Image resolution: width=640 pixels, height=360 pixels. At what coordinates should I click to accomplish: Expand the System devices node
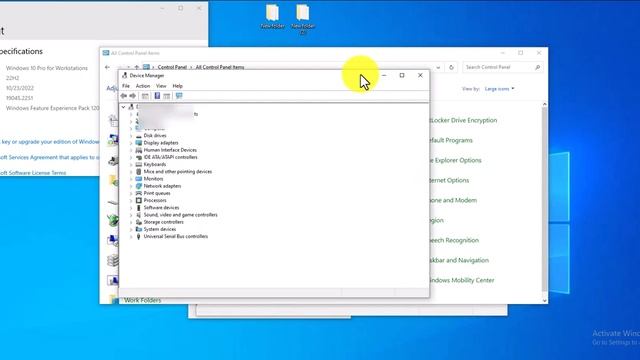[131, 229]
